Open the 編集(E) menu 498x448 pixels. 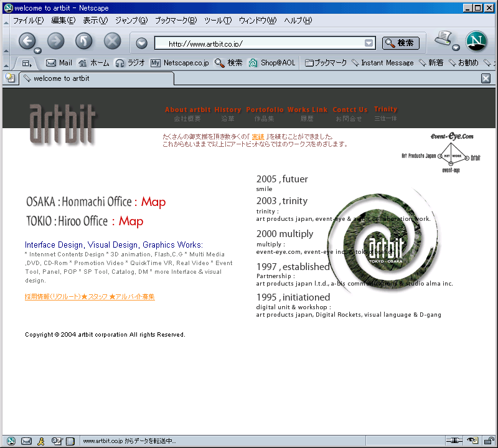click(63, 21)
